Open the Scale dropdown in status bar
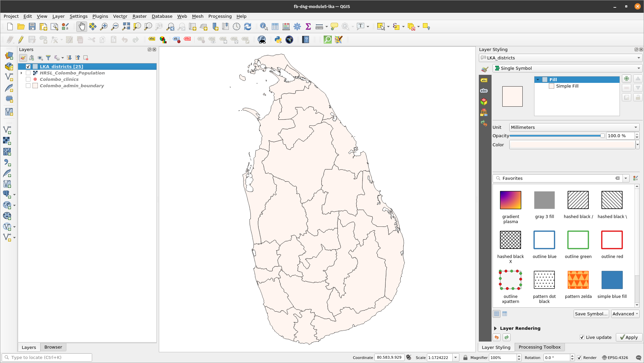The width and height of the screenshot is (644, 363). (456, 358)
